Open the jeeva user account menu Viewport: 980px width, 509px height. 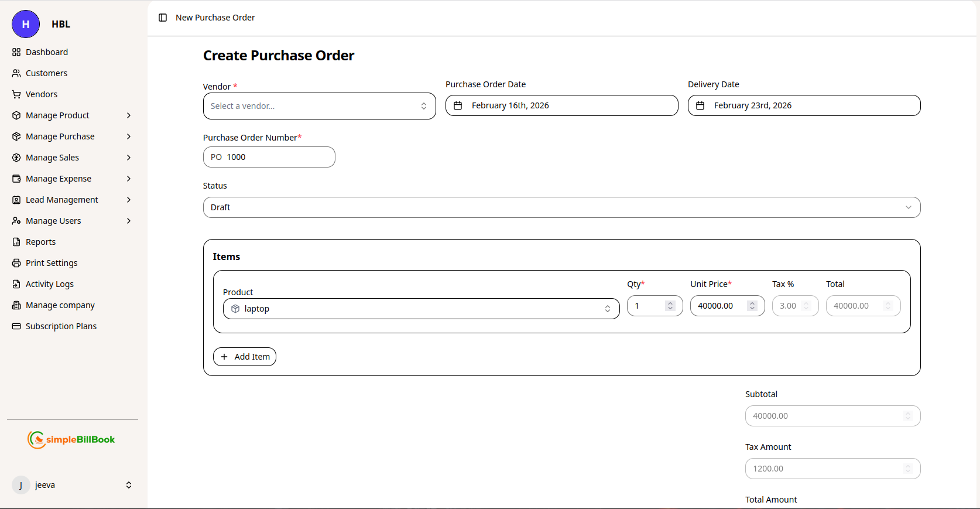pos(71,485)
